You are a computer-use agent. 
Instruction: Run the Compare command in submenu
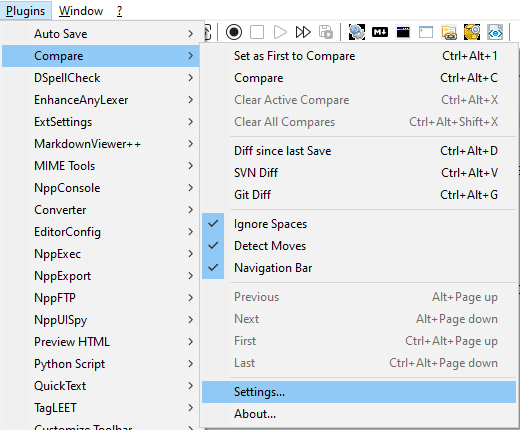(x=359, y=78)
